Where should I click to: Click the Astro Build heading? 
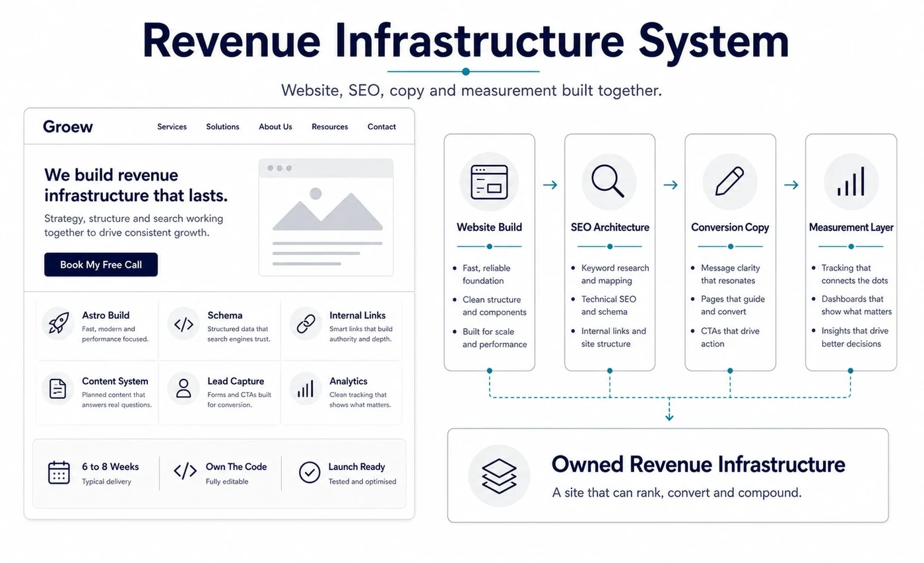tap(106, 315)
